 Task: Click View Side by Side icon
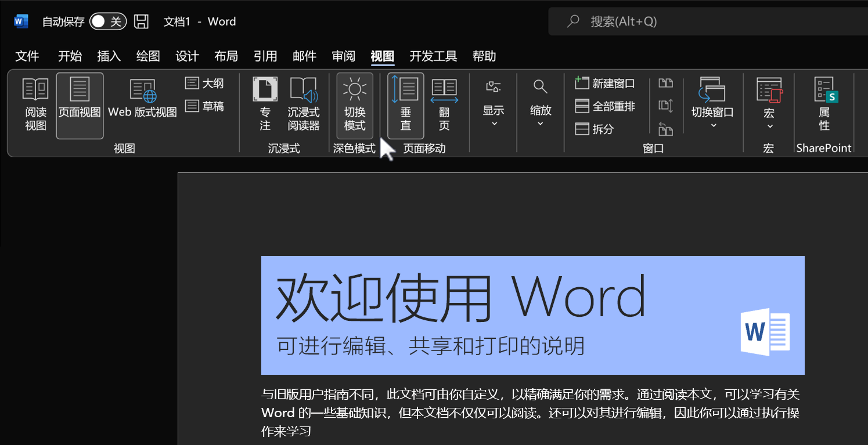tap(666, 84)
